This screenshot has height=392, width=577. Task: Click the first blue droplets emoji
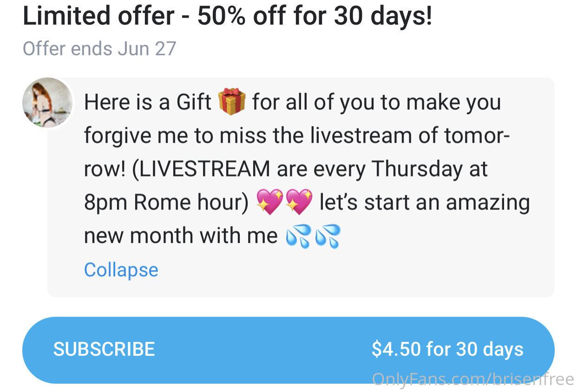click(x=298, y=236)
